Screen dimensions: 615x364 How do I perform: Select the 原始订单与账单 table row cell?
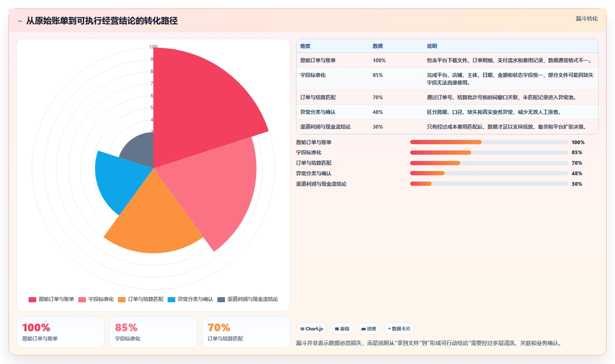(318, 61)
